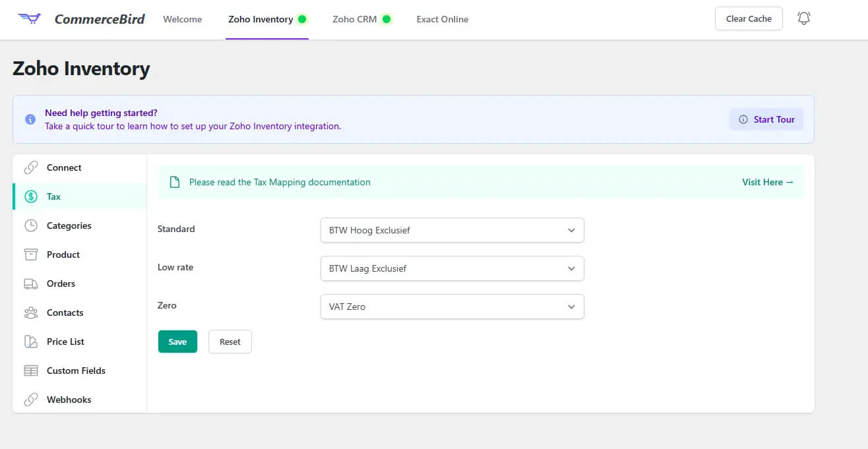Expand the Low rate tax dropdown
The image size is (868, 449).
click(x=451, y=268)
